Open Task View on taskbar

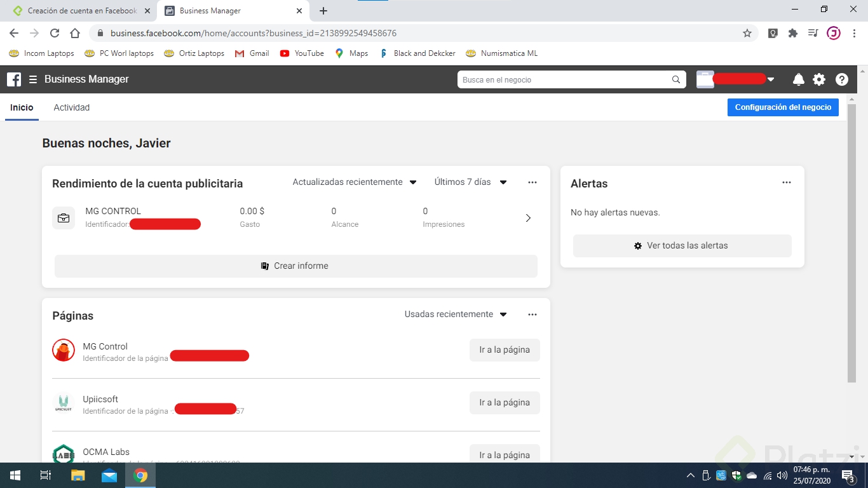point(46,475)
